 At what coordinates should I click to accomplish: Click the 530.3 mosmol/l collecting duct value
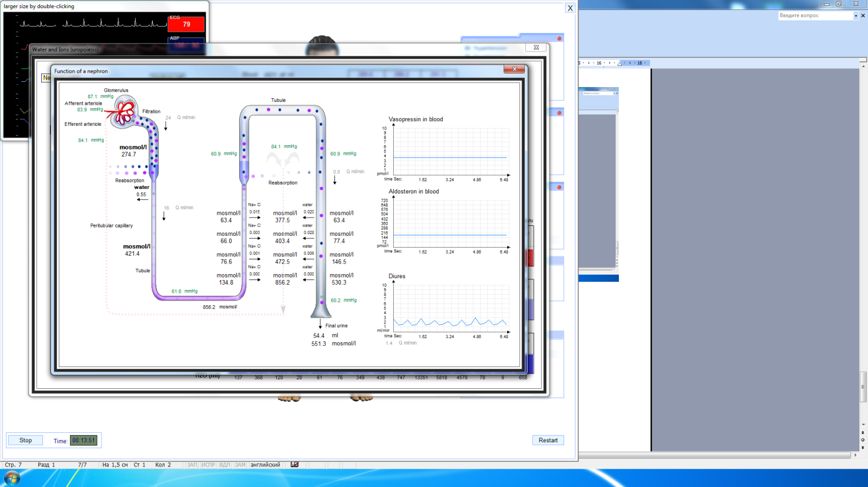click(x=339, y=283)
